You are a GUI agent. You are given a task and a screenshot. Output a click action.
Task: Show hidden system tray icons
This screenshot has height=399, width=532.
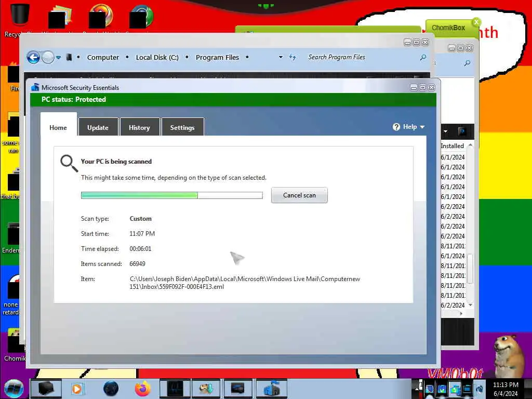click(x=417, y=389)
